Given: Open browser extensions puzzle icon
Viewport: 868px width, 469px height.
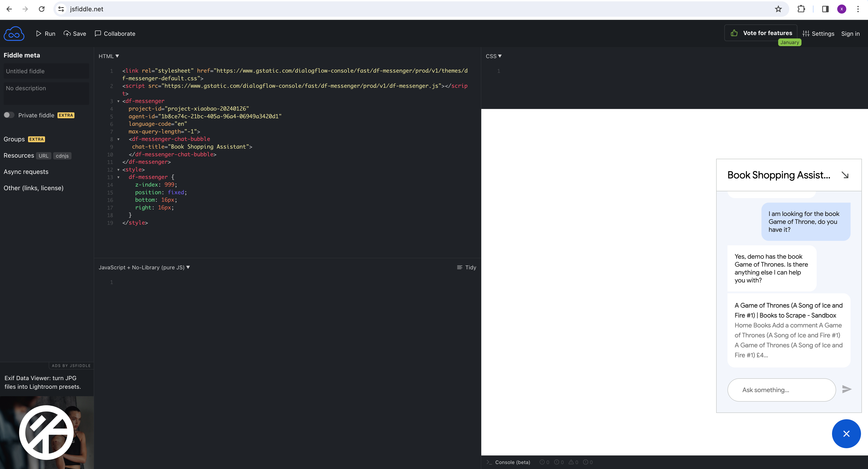Looking at the screenshot, I should pyautogui.click(x=801, y=9).
